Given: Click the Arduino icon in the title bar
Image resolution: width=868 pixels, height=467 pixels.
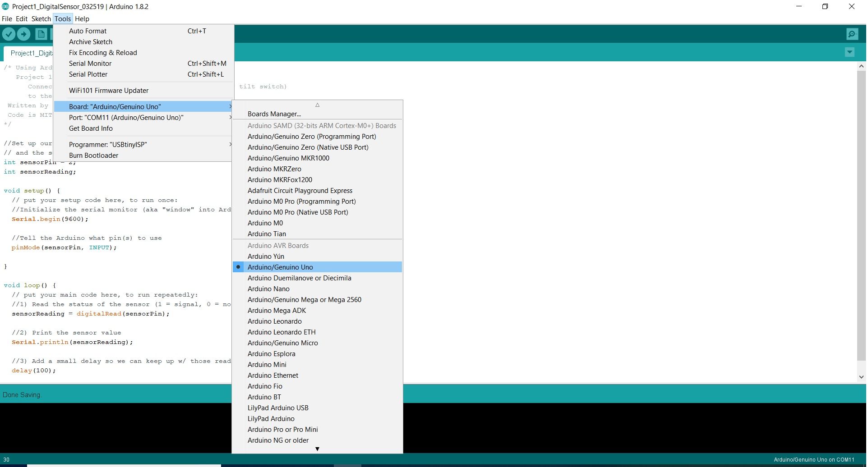Looking at the screenshot, I should coord(5,6).
